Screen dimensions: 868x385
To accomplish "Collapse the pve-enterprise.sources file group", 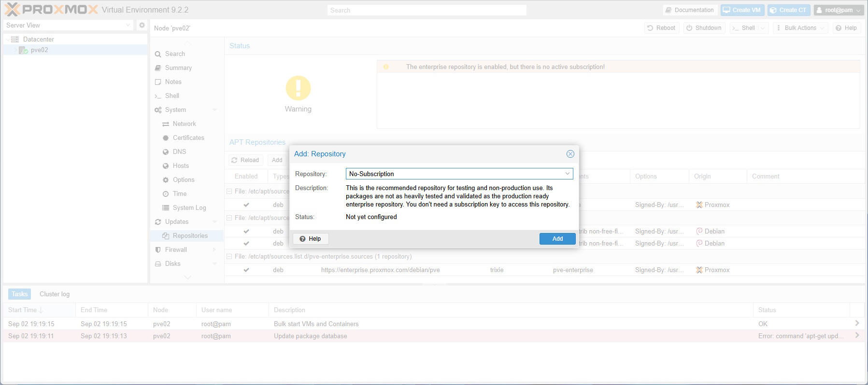I will pos(229,257).
